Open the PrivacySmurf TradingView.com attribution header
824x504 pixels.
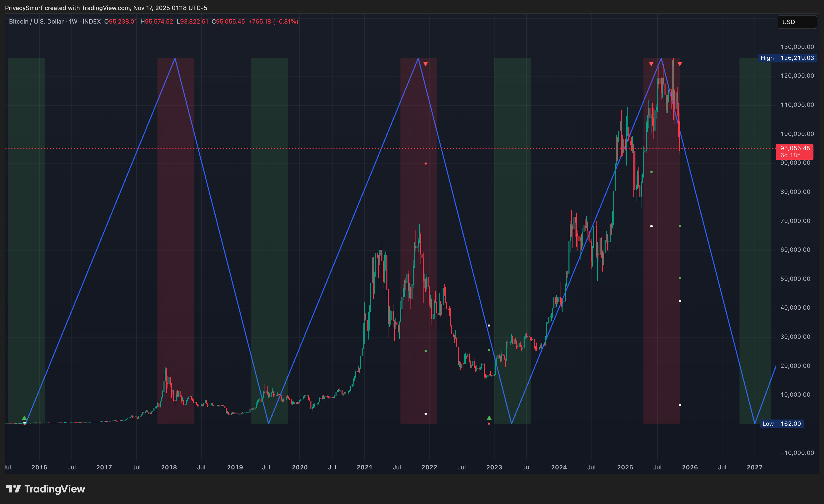[106, 8]
